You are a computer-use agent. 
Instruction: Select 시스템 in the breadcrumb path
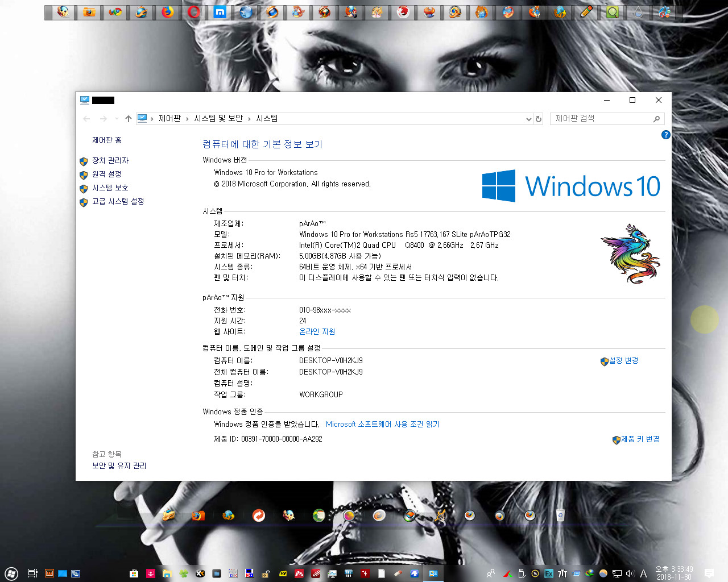[x=267, y=118]
